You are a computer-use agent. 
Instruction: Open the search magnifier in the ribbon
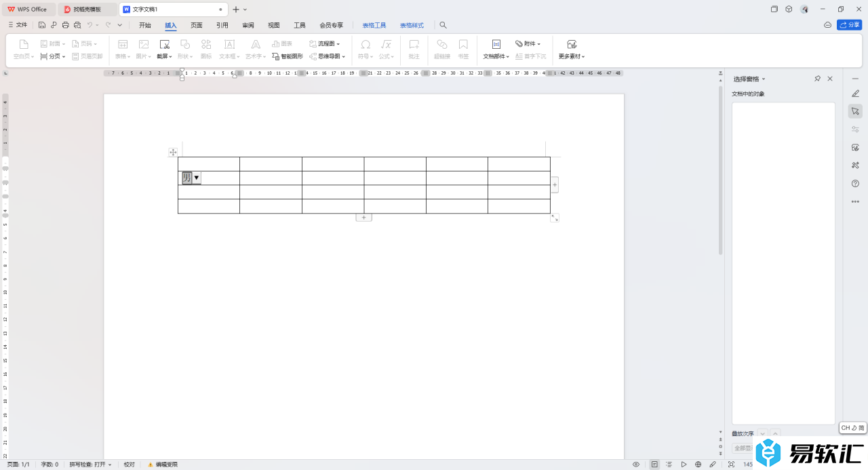click(443, 25)
